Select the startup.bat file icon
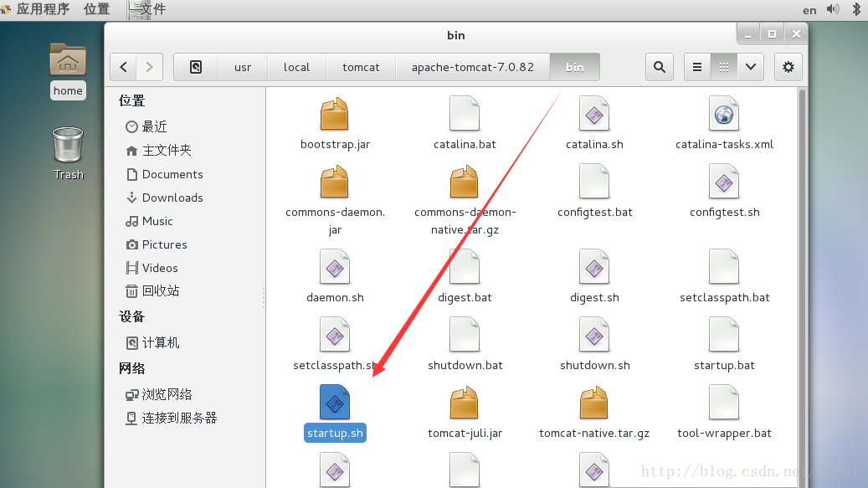 pyautogui.click(x=723, y=335)
